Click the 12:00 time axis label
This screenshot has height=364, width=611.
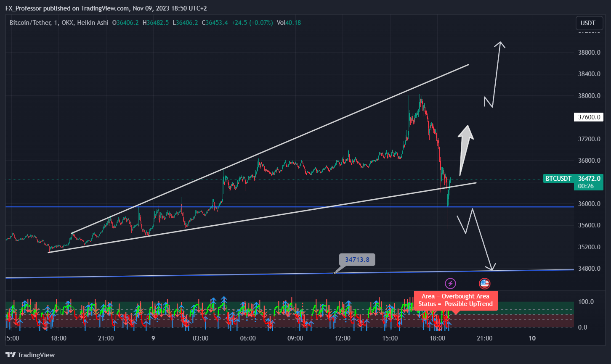point(343,338)
